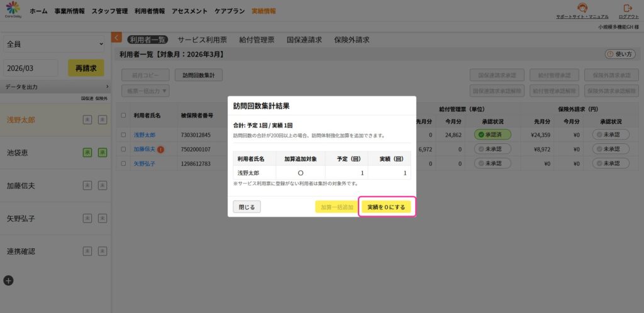
Task: Click the 使い方 help icon button
Action: 619,55
